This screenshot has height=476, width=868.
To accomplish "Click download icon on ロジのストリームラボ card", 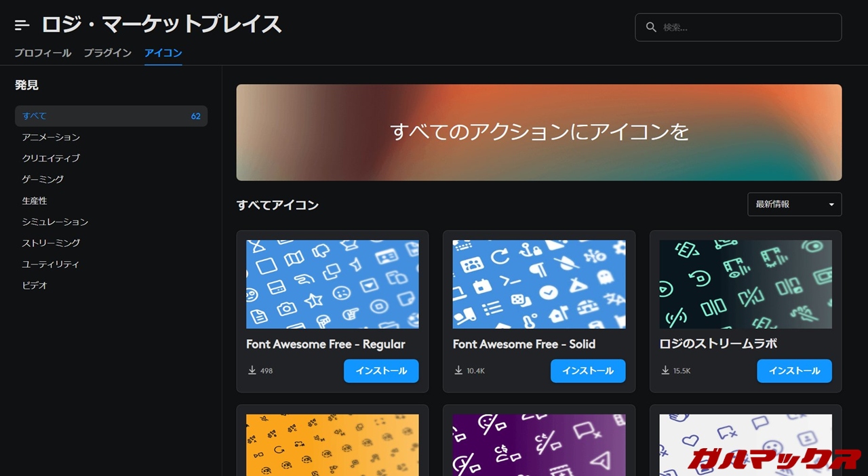I will 665,371.
